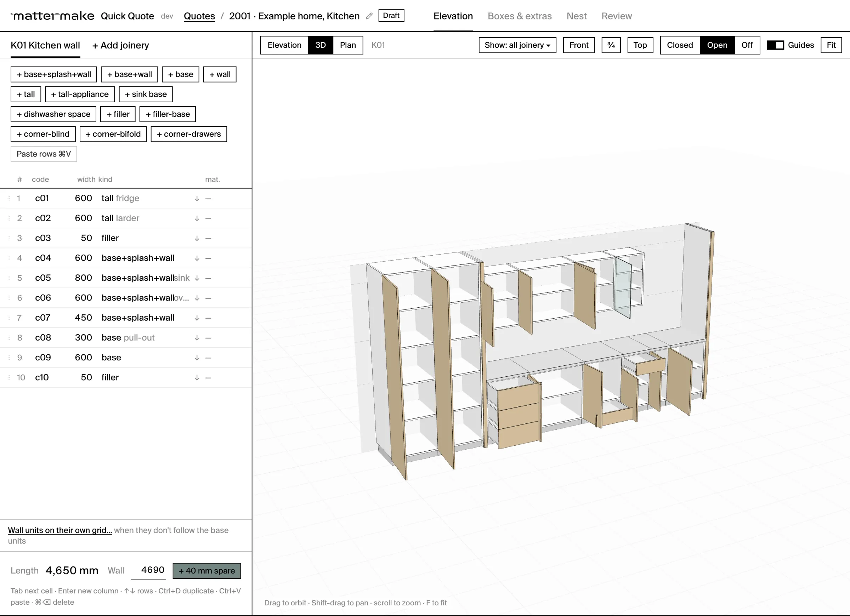Image resolution: width=850 pixels, height=616 pixels.
Task: Click the pencil edit icon beside quote title
Action: pos(369,16)
